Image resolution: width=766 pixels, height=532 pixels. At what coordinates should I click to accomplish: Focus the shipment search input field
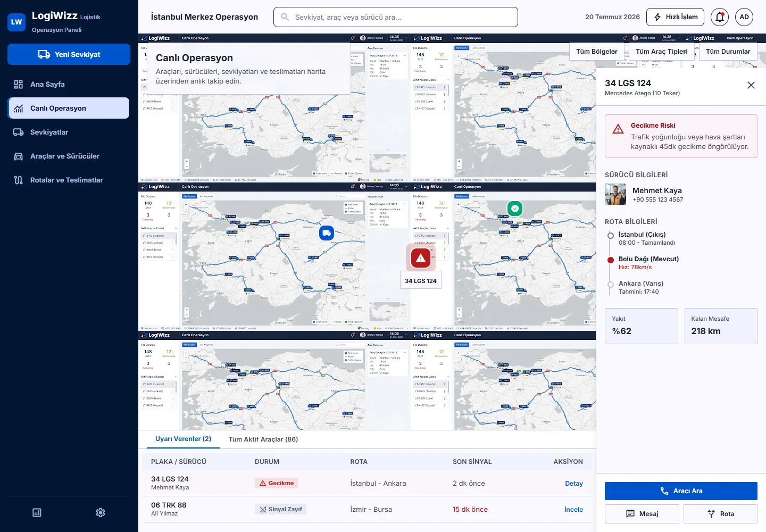(x=396, y=17)
